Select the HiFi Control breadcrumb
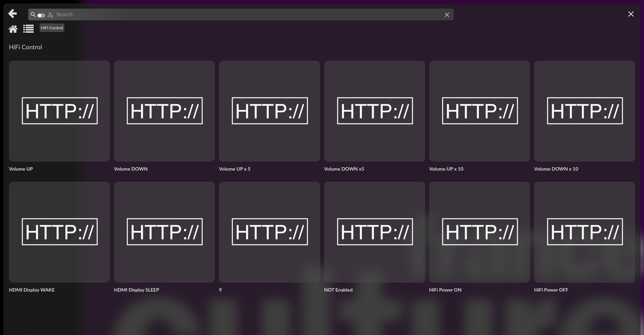This screenshot has width=644, height=335. (52, 28)
